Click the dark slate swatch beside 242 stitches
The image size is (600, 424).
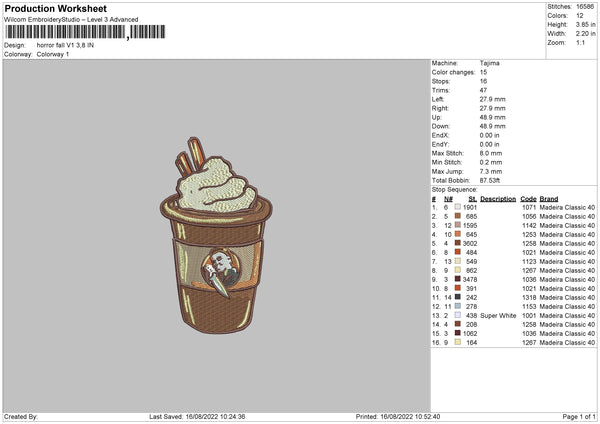click(458, 297)
